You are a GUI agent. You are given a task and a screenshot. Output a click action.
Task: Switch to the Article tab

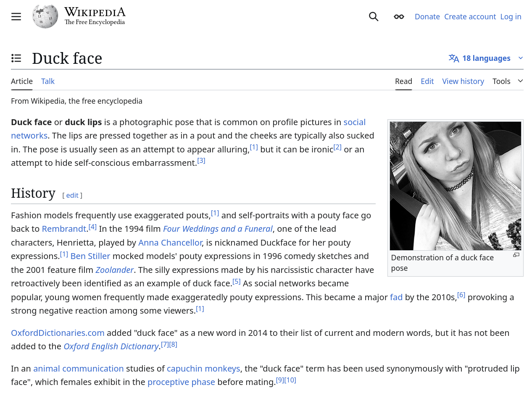tap(22, 81)
